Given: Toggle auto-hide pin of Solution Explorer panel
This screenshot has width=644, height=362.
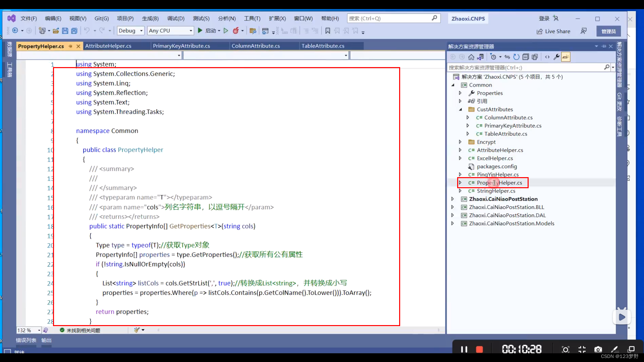Looking at the screenshot, I should tap(604, 46).
